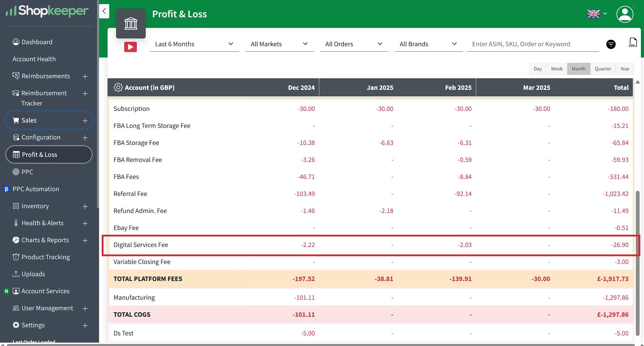The image size is (644, 346).
Task: Expand Configuration plus icon
Action: pyautogui.click(x=85, y=138)
